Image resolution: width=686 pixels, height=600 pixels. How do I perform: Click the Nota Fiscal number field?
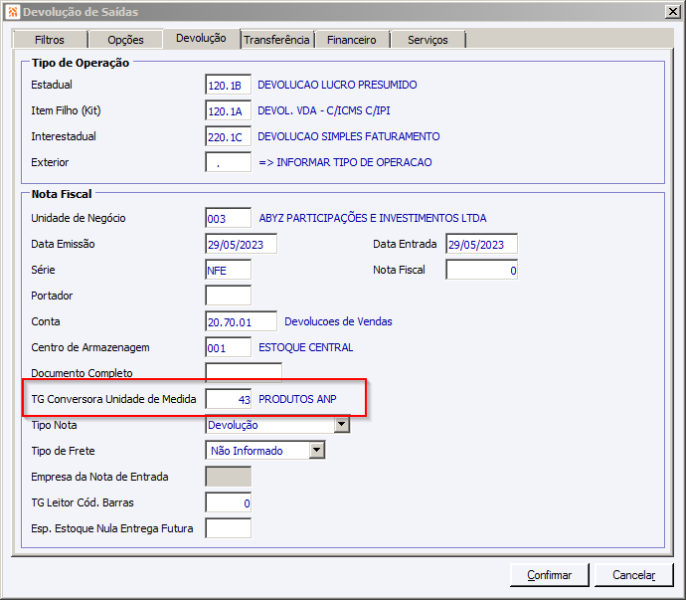click(482, 270)
